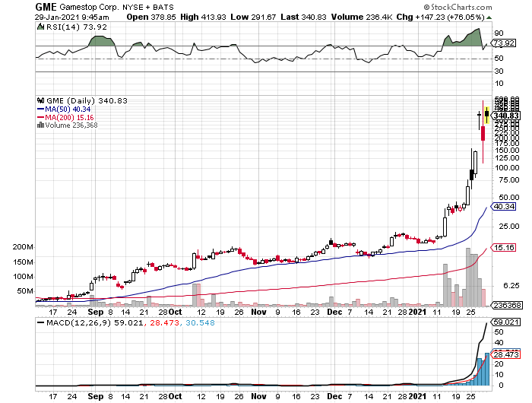Click the MA(50) 40.34 legend text
532x403 pixels.
click(68, 109)
